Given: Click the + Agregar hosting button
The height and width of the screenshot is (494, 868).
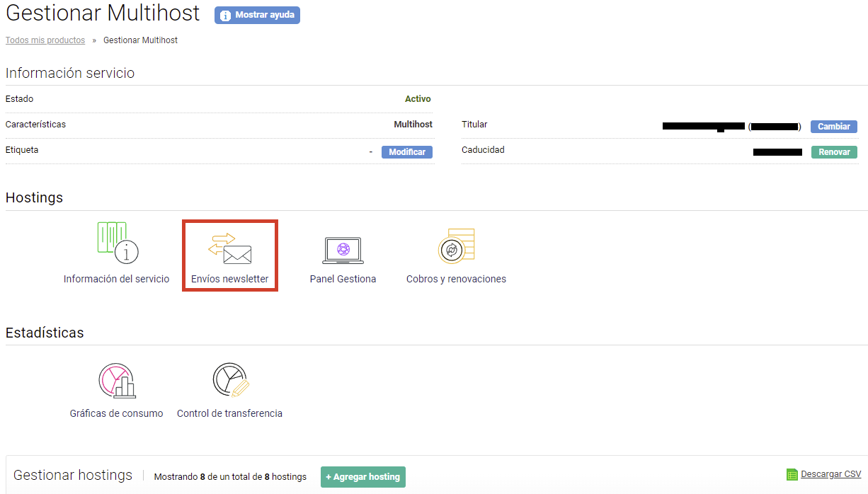Looking at the screenshot, I should (363, 477).
